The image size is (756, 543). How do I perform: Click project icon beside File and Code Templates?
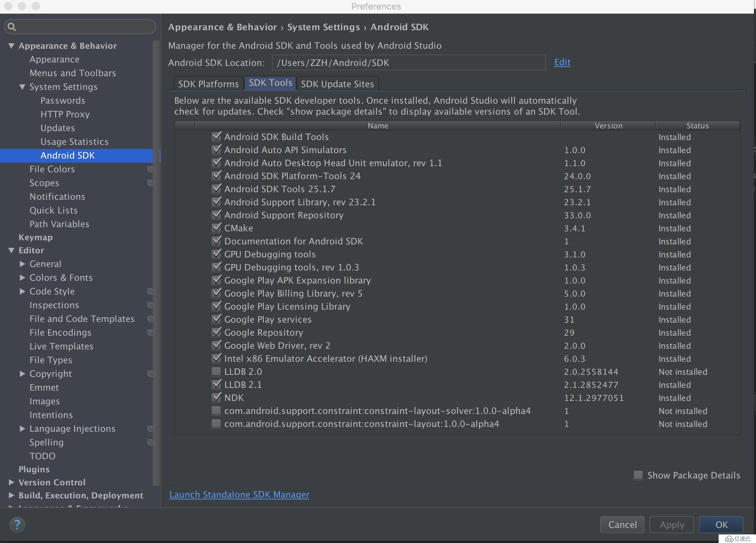tap(150, 319)
